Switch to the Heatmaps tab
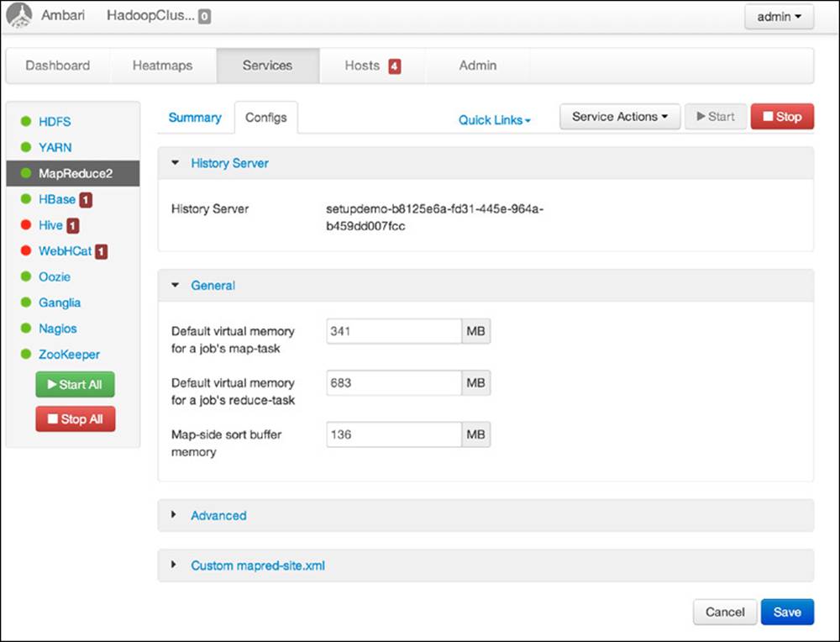Image resolution: width=840 pixels, height=642 pixels. tap(163, 66)
